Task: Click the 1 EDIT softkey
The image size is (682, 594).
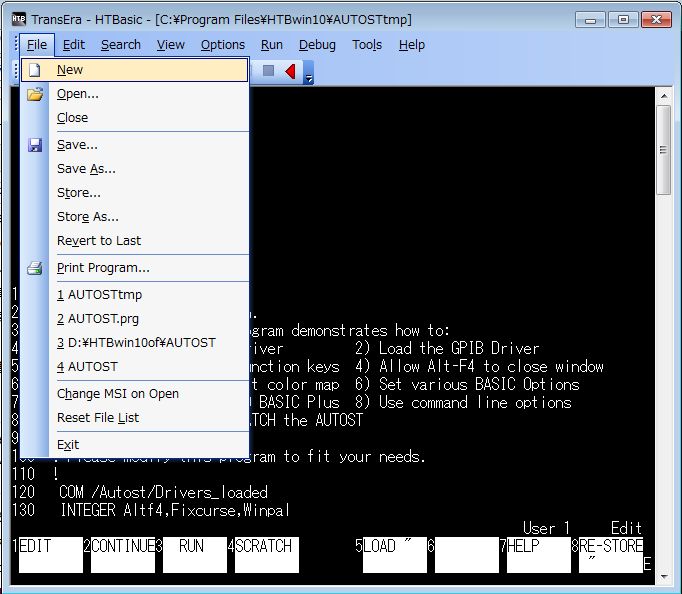Action: [51, 554]
